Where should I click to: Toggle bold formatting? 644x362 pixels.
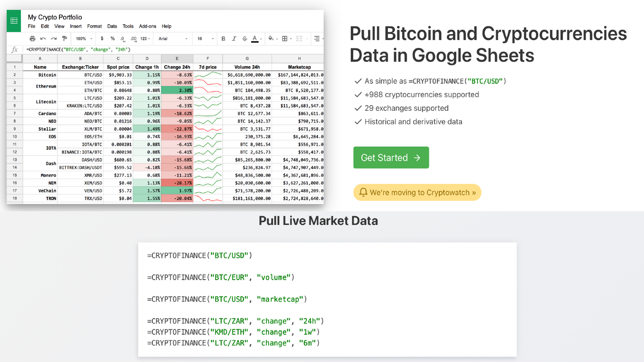[x=224, y=39]
